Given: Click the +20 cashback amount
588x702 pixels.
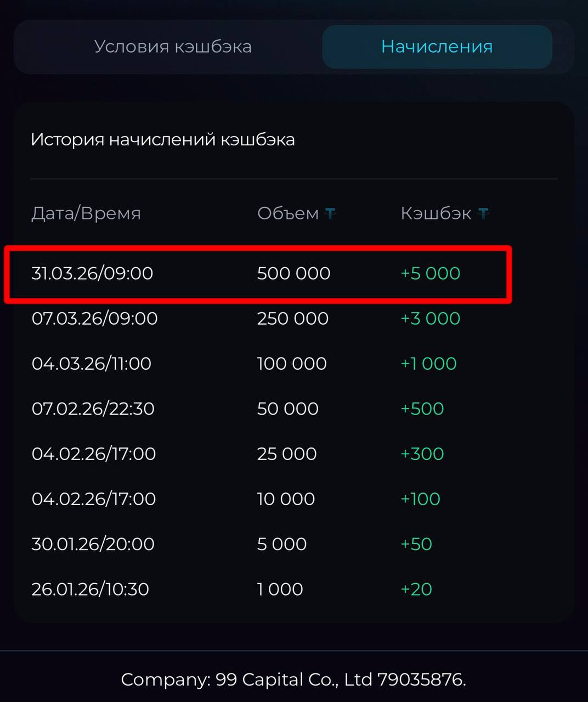Looking at the screenshot, I should [x=416, y=589].
